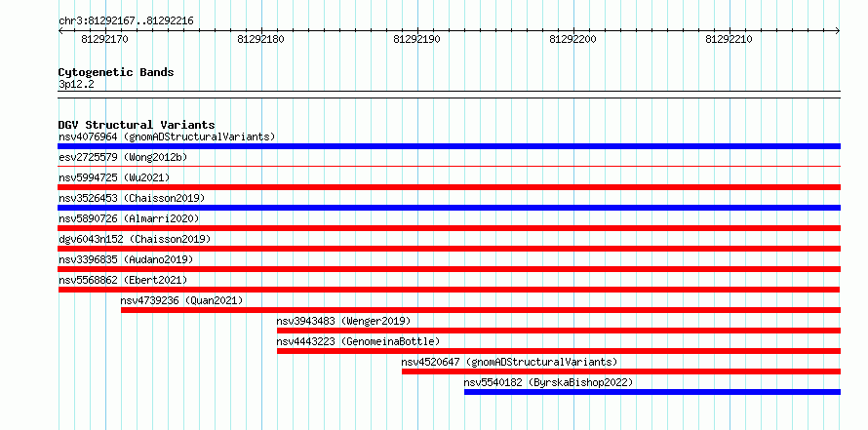The image size is (868, 430).
Task: Click ruler position 81292200
Action: (572, 39)
